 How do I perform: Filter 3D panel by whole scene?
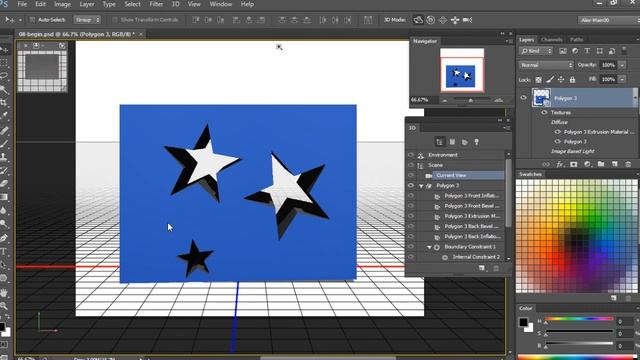coord(440,142)
